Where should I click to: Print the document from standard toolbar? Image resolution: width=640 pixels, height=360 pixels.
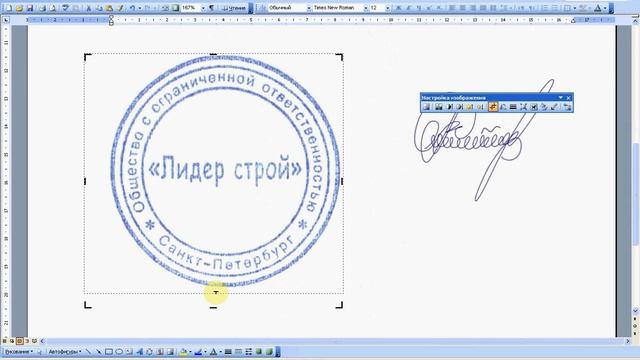42,8
